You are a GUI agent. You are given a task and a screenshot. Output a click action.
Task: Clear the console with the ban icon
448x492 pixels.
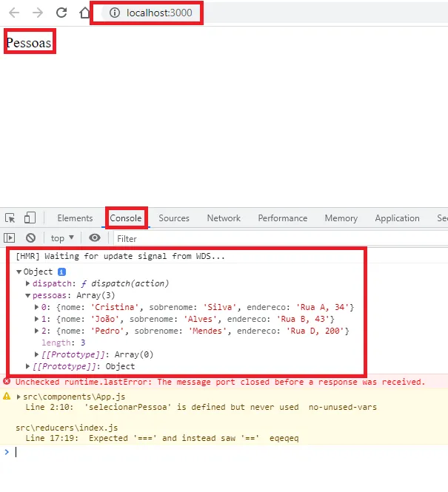(31, 237)
